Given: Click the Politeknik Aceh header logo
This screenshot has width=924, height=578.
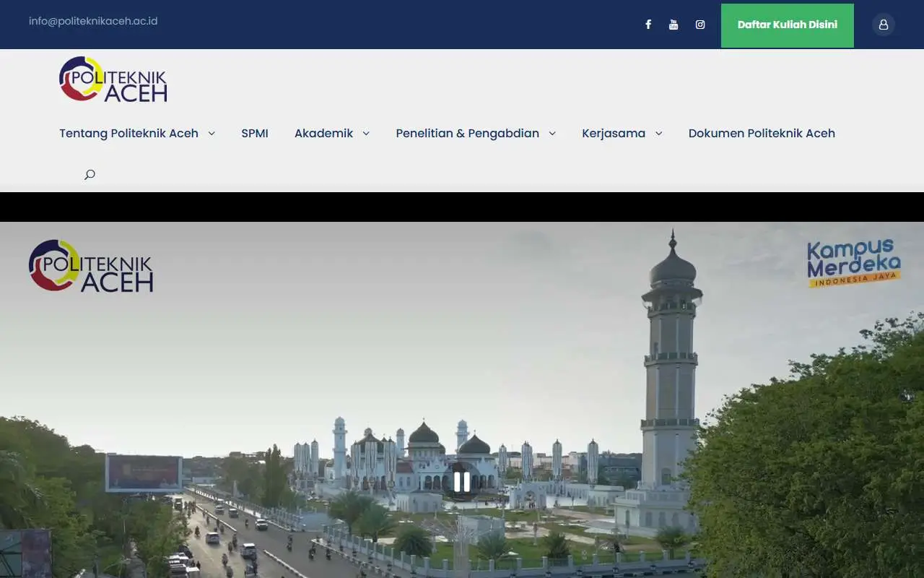Looking at the screenshot, I should [113, 79].
